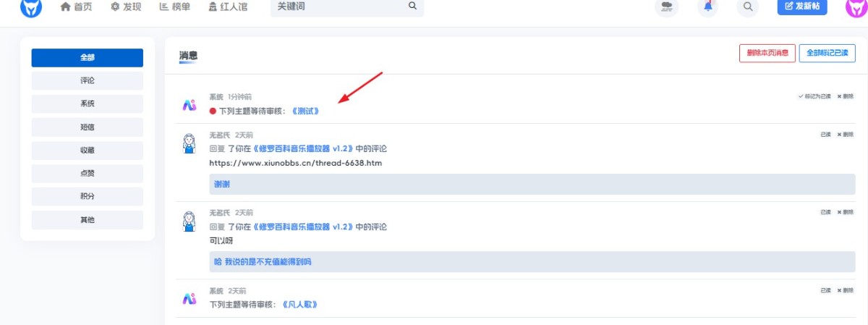Screen dimensions: 868x325
Task: Open 榜单 navigation item
Action: point(174,7)
